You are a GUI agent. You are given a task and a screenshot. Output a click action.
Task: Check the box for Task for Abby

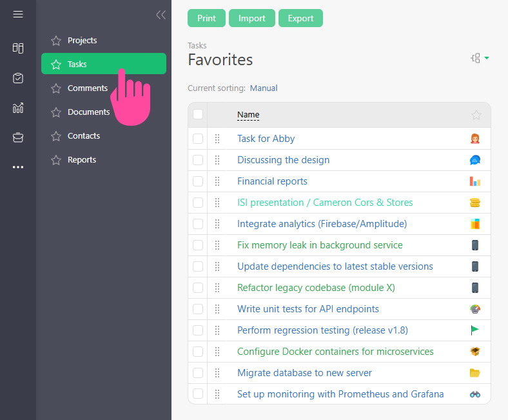click(x=198, y=139)
